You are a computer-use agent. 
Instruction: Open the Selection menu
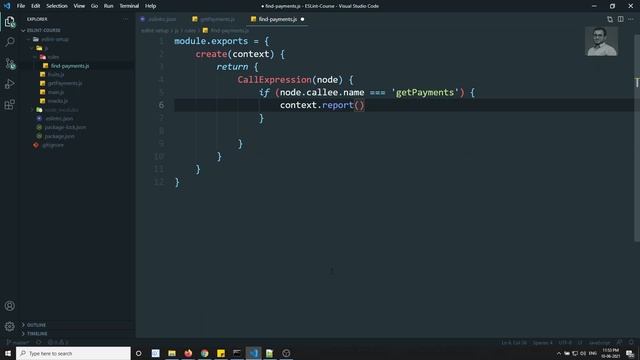click(x=57, y=6)
